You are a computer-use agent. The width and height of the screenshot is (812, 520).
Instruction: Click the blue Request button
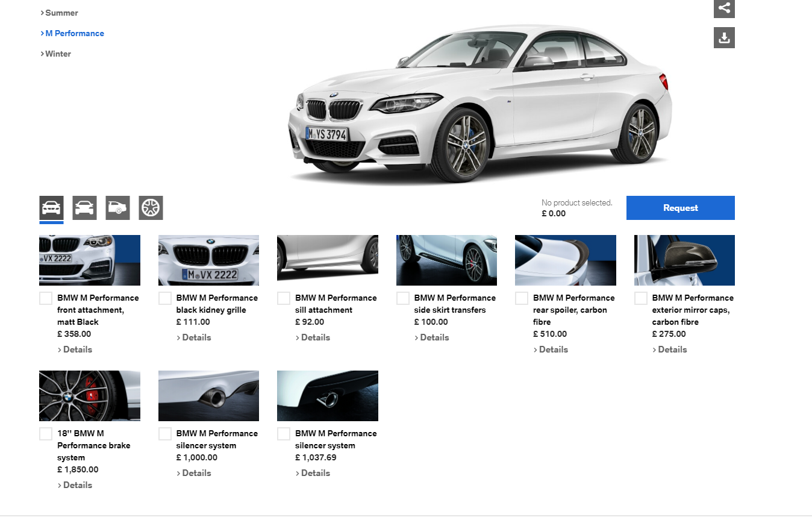coord(681,208)
